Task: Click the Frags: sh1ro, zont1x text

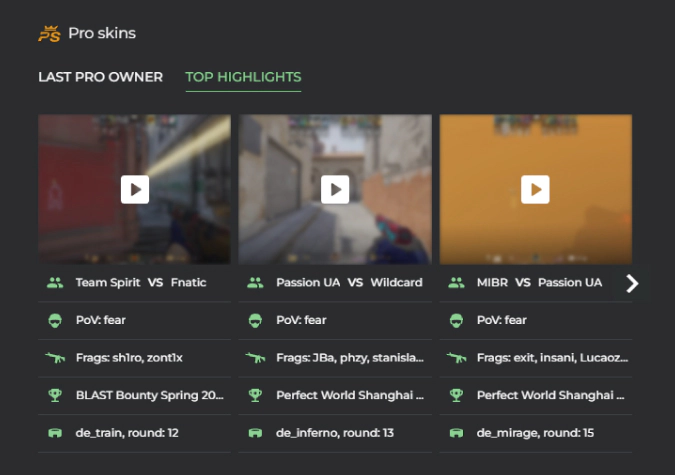Action: [x=129, y=357]
